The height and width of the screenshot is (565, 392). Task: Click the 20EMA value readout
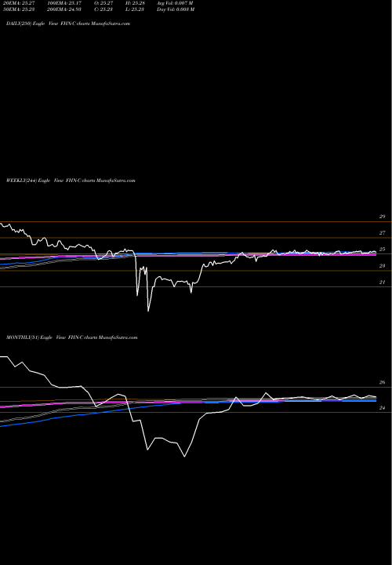(18, 3)
